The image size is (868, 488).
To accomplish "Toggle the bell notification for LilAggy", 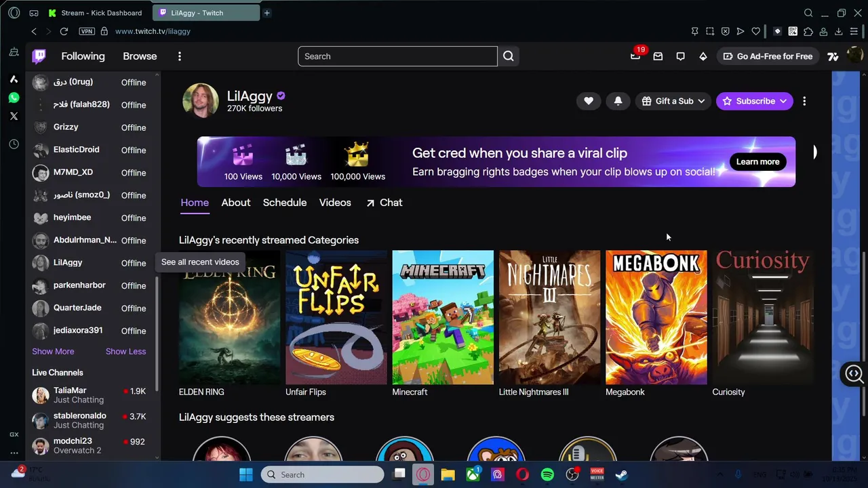I will coord(618,101).
